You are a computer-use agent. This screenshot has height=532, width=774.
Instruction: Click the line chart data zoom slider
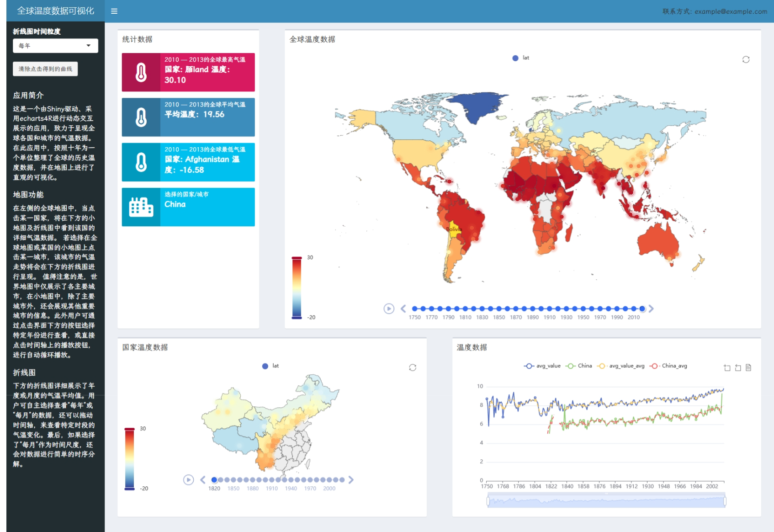click(x=606, y=501)
